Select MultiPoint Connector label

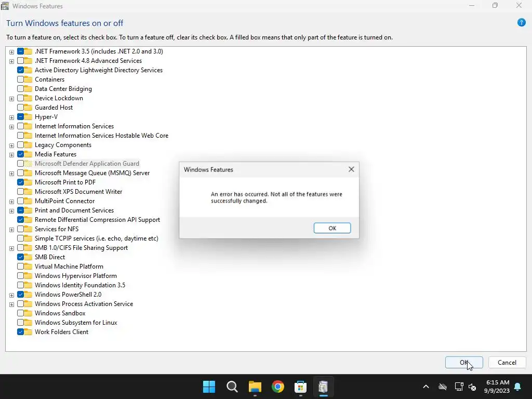pos(65,201)
